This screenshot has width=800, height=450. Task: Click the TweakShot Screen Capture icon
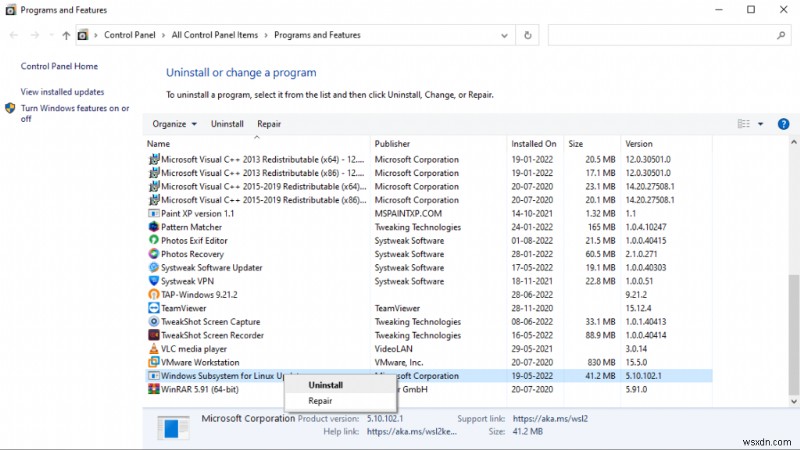pos(153,321)
